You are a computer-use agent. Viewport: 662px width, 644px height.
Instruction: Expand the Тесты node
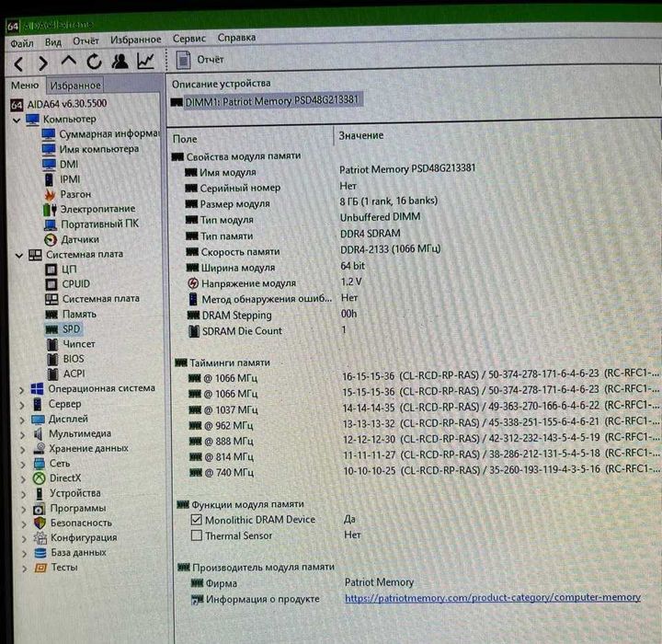(x=25, y=569)
